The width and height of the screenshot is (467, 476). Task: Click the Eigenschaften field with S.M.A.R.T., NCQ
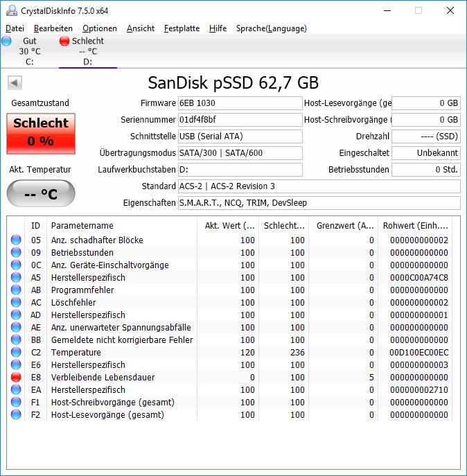coord(319,202)
